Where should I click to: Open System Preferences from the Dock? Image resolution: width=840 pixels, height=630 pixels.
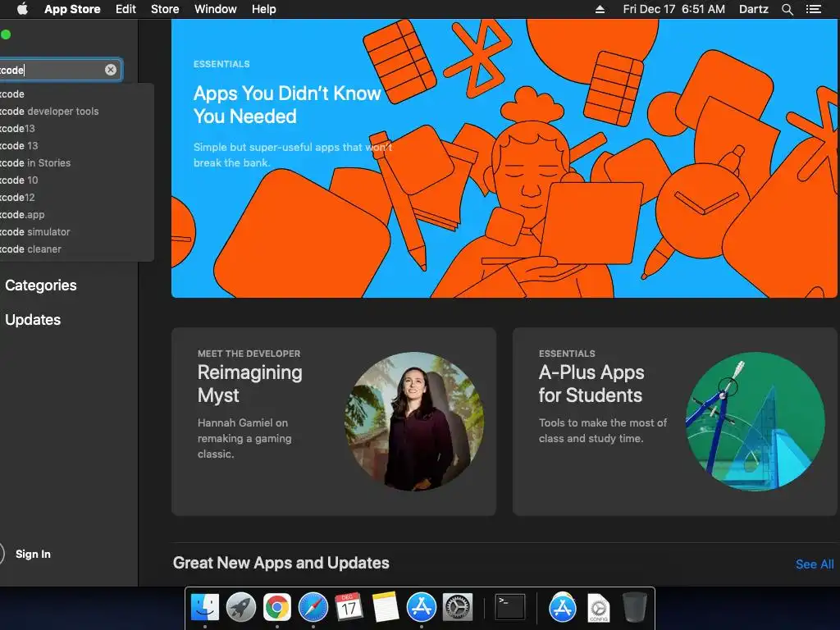click(457, 607)
